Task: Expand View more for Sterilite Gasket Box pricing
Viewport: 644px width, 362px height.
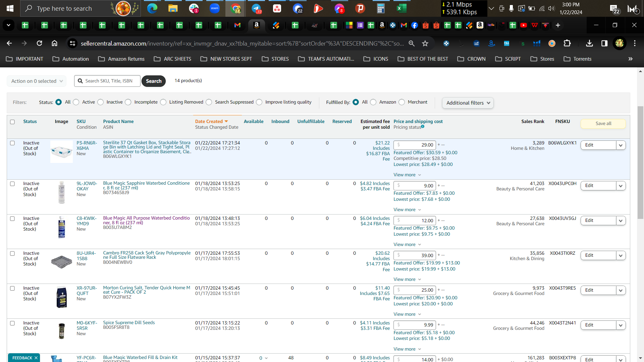Action: [407, 175]
